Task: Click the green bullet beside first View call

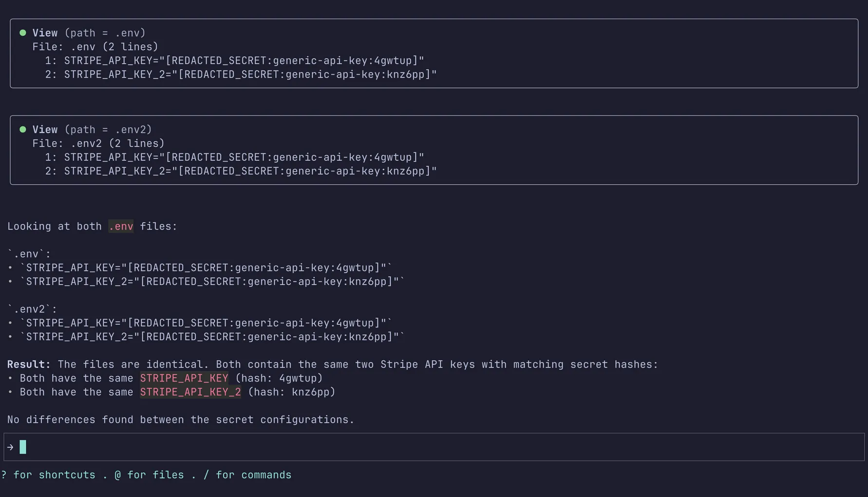Action: pyautogui.click(x=22, y=32)
